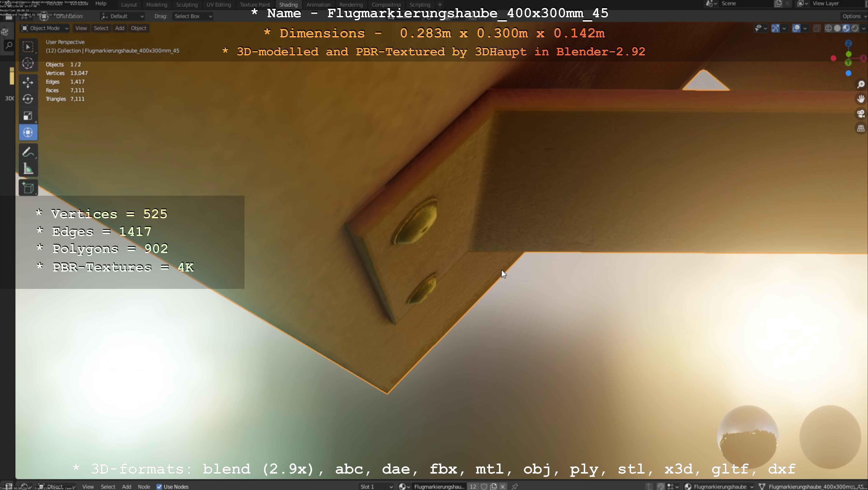Switch to the UV Editing workspace tab

pyautogui.click(x=219, y=5)
